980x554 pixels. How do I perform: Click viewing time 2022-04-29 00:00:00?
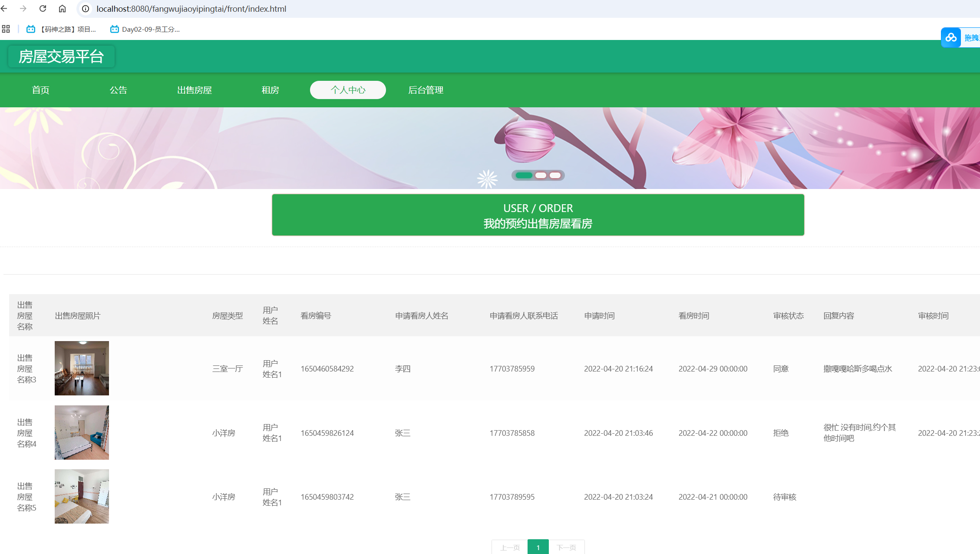[x=713, y=368]
